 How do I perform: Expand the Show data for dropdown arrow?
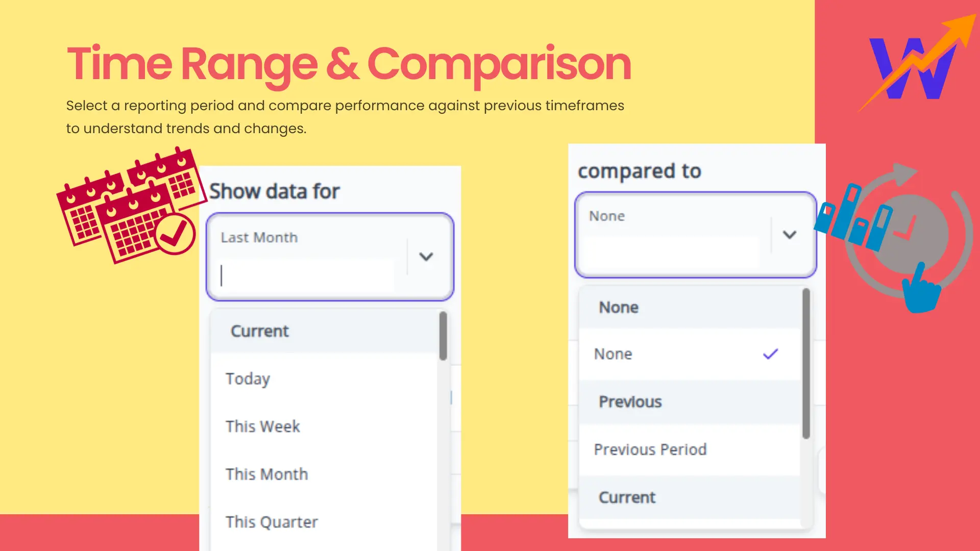point(426,257)
